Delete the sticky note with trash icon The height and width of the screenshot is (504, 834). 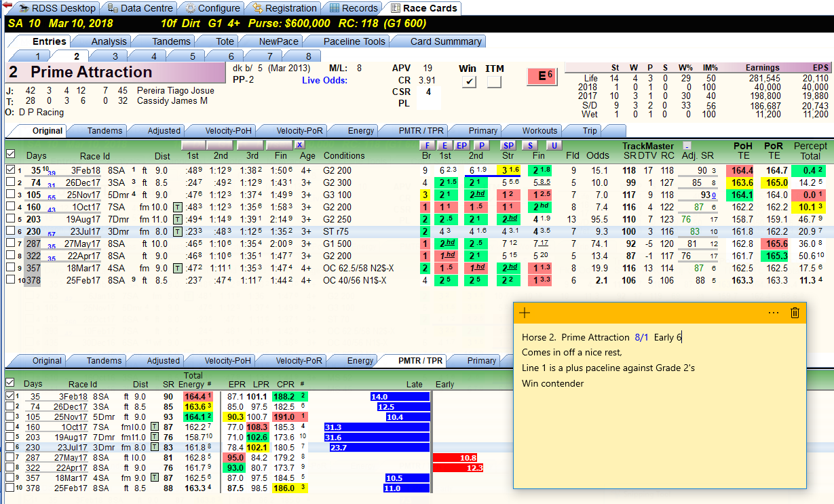tap(795, 313)
